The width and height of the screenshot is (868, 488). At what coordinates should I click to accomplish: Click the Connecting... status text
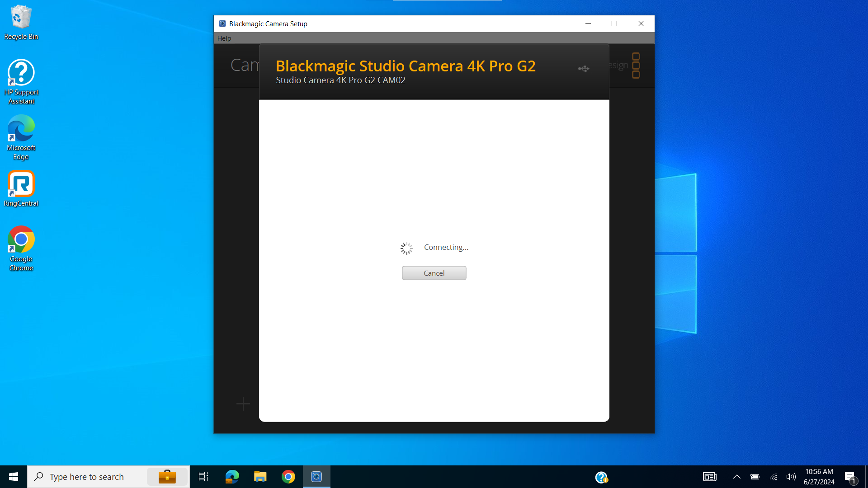446,247
